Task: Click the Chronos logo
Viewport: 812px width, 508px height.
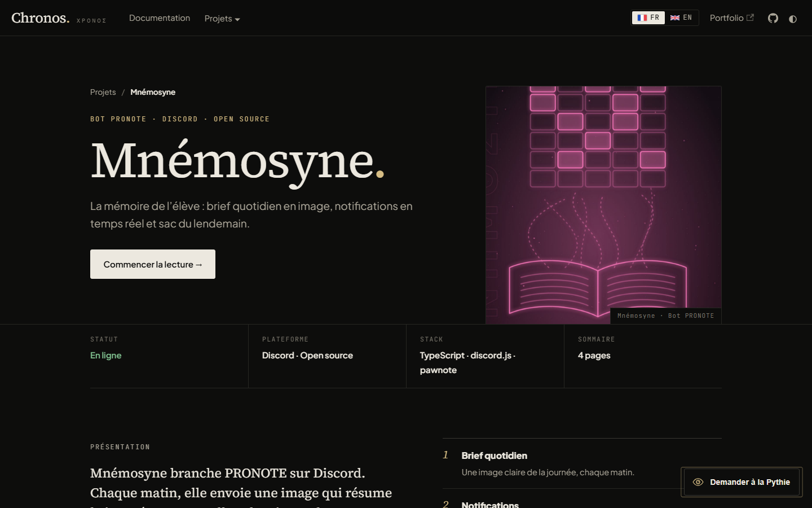Action: (41, 18)
